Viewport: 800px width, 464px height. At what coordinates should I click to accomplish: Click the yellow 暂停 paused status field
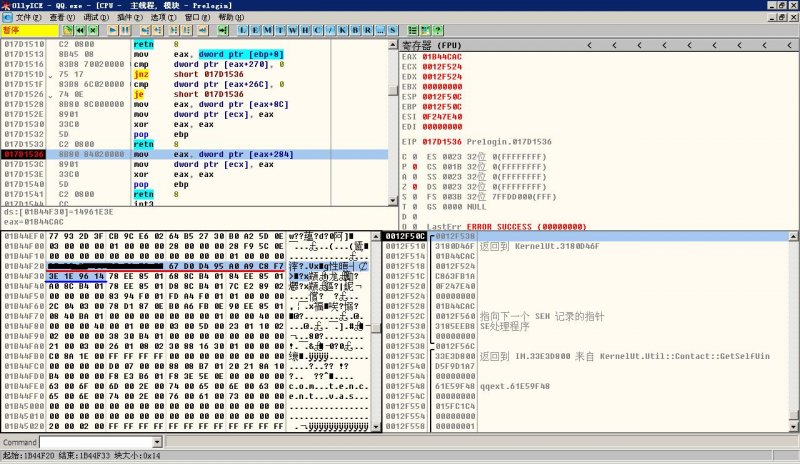click(x=30, y=30)
